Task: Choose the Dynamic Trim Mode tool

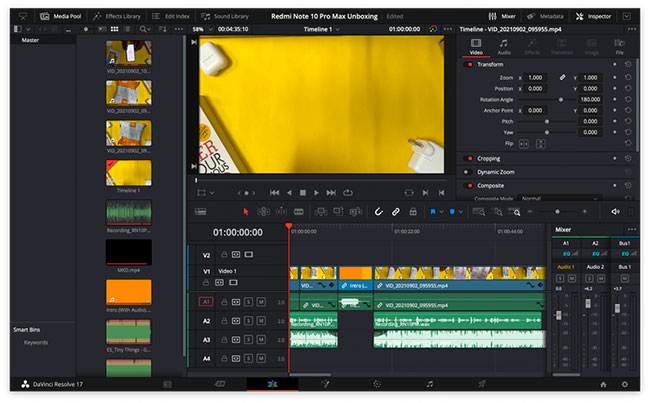Action: click(x=281, y=212)
